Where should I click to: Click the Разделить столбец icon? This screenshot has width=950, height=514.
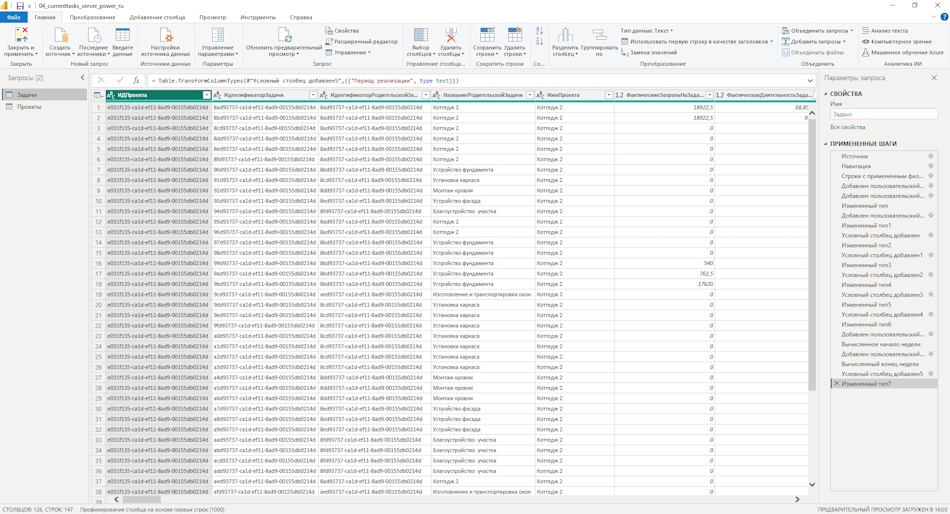[x=565, y=35]
